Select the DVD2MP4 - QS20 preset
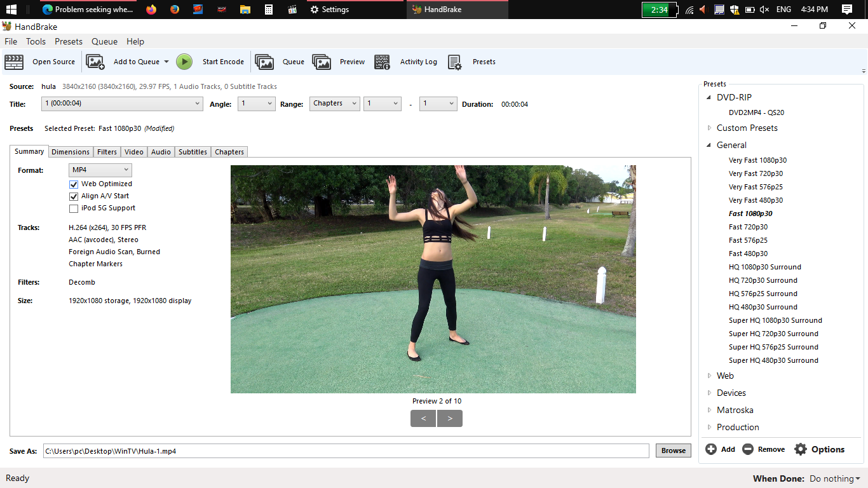Image resolution: width=868 pixels, height=488 pixels. pyautogui.click(x=756, y=112)
